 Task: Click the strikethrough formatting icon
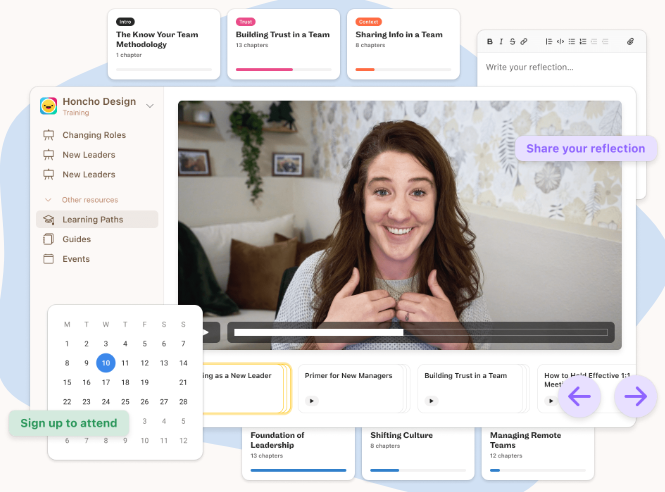[x=512, y=42]
